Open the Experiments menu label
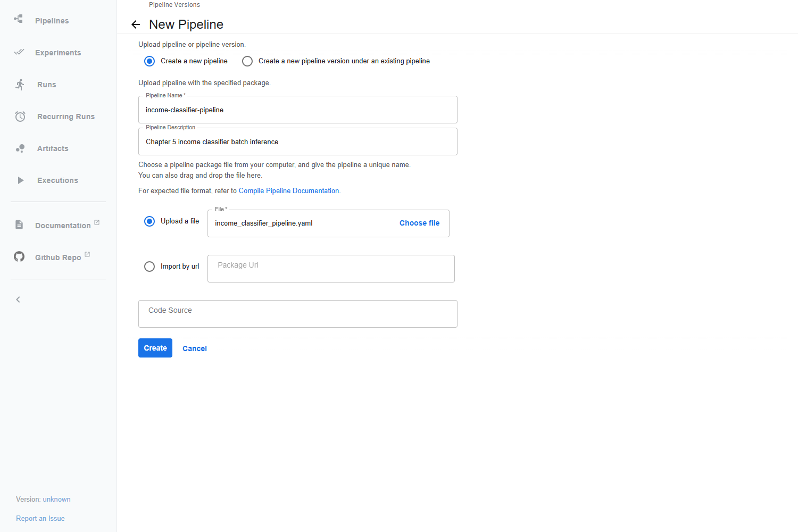The image size is (798, 532). point(58,53)
